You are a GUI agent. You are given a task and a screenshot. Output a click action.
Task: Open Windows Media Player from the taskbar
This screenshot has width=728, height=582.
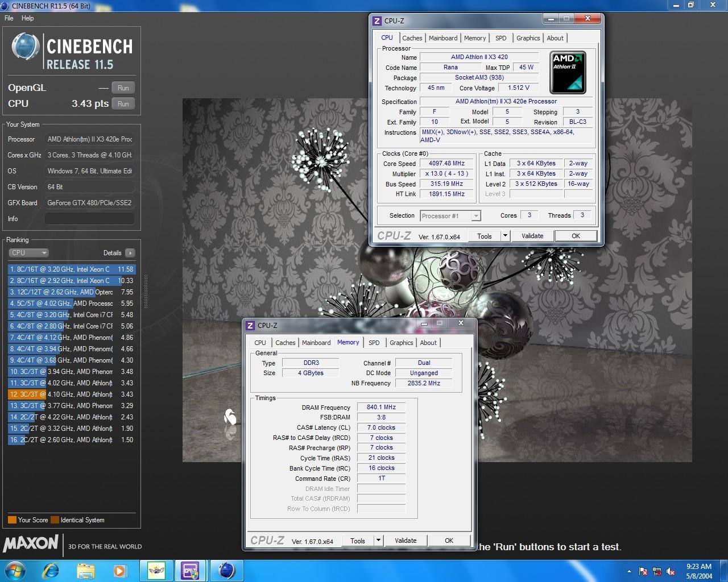(120, 570)
